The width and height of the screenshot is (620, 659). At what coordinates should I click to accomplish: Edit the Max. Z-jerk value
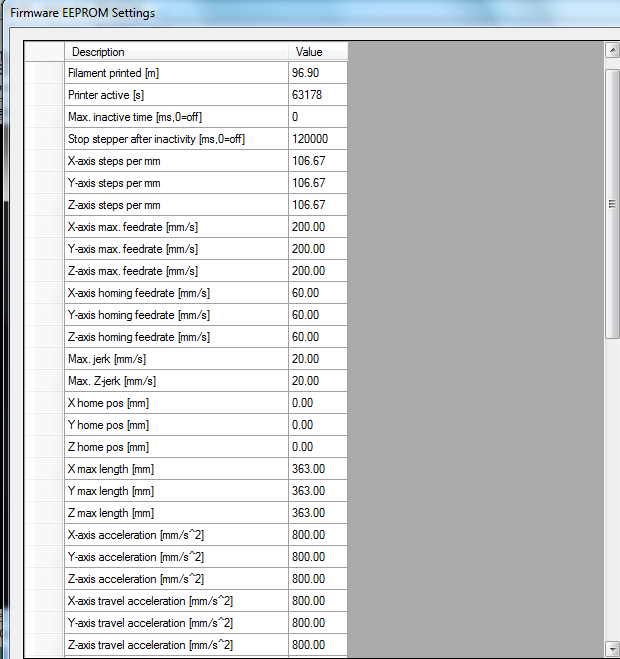(x=317, y=381)
